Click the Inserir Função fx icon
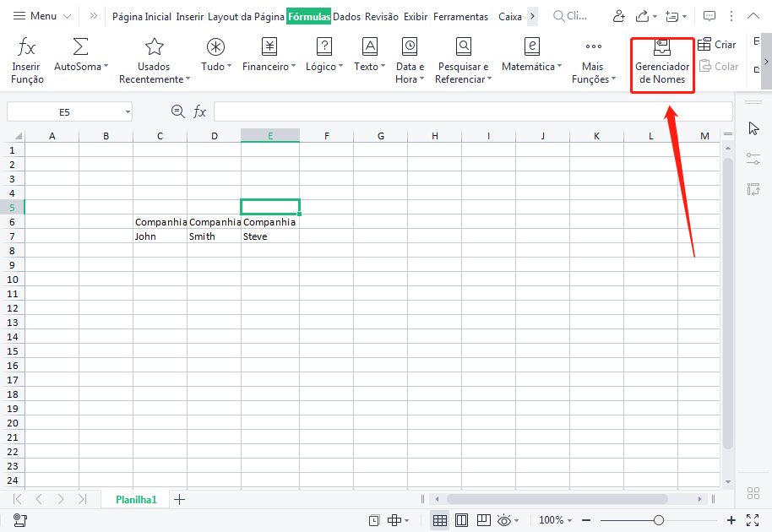The height and width of the screenshot is (532, 772). (27, 47)
